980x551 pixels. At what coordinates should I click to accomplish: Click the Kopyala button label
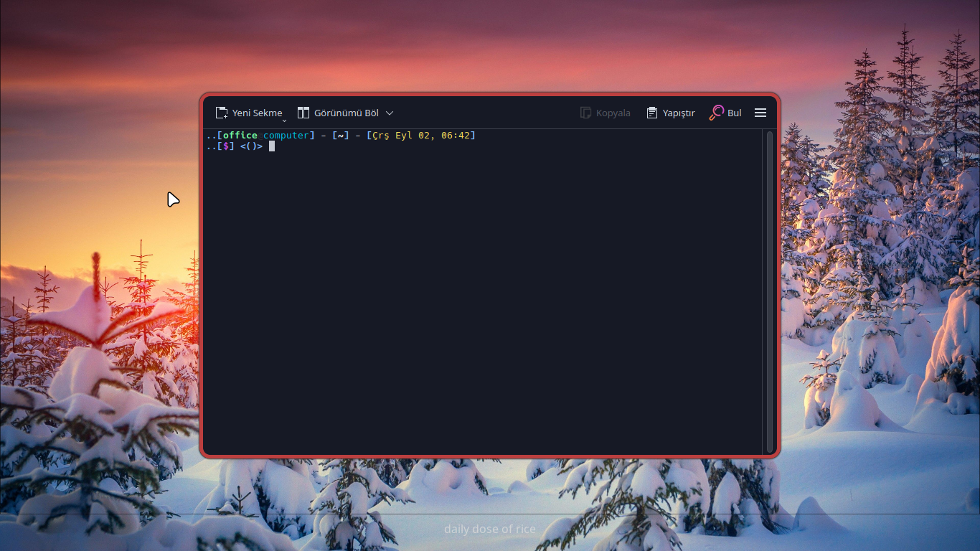(x=613, y=113)
